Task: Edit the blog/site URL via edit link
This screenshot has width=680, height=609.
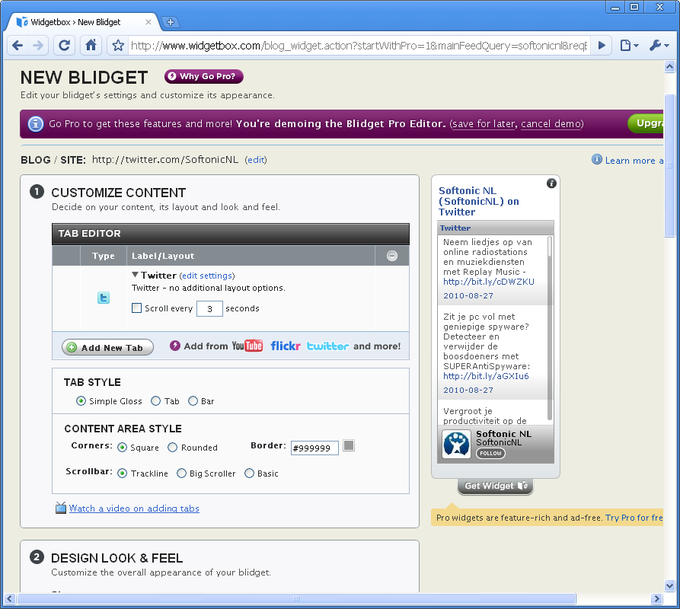Action: (x=255, y=160)
